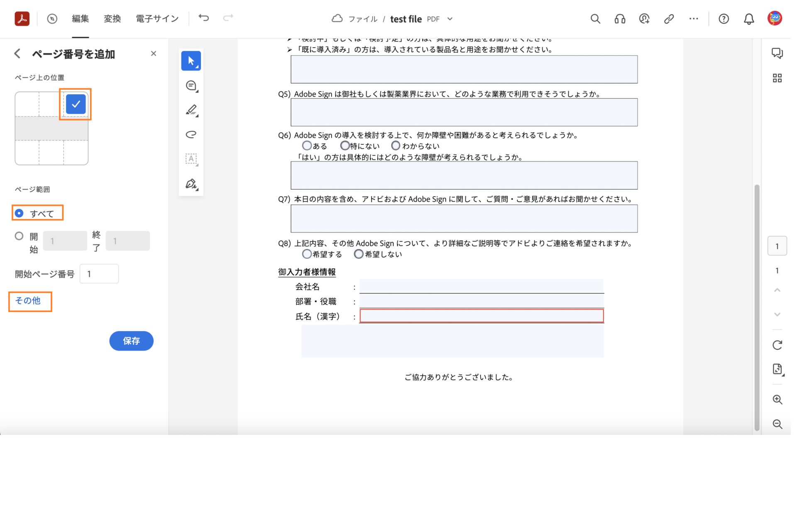Screen dimensions: 797x532
Task: Select Q6 わからない radio option
Action: click(x=396, y=146)
